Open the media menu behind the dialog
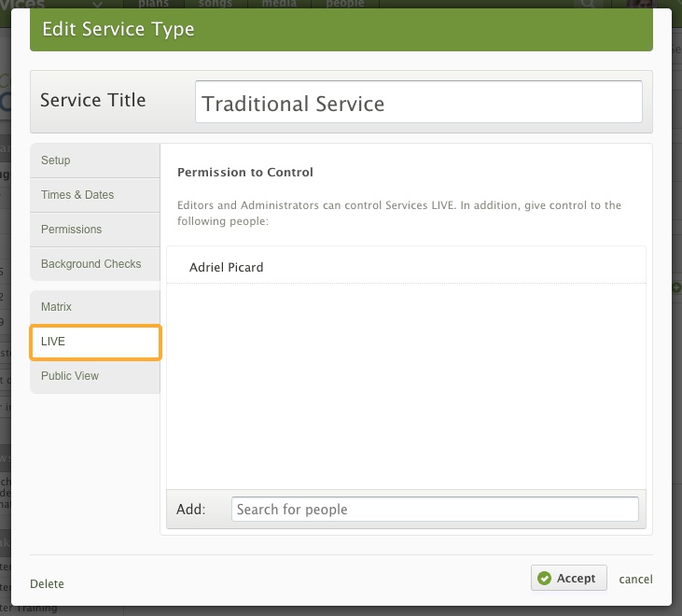This screenshot has height=616, width=682. (x=279, y=4)
